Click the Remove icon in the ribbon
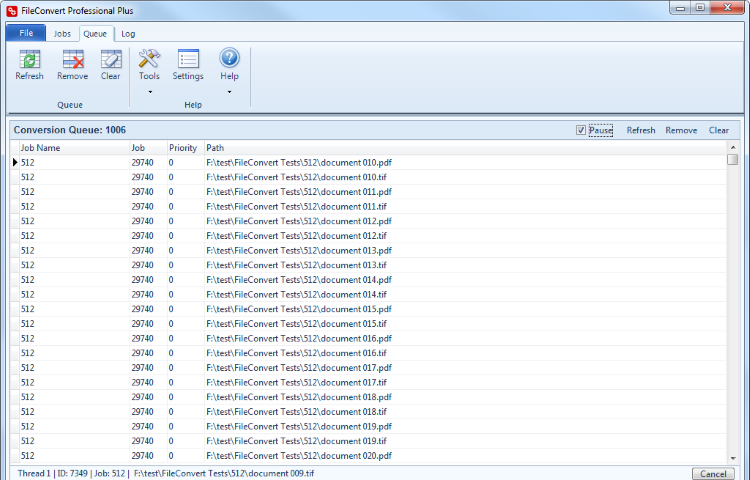 point(73,59)
